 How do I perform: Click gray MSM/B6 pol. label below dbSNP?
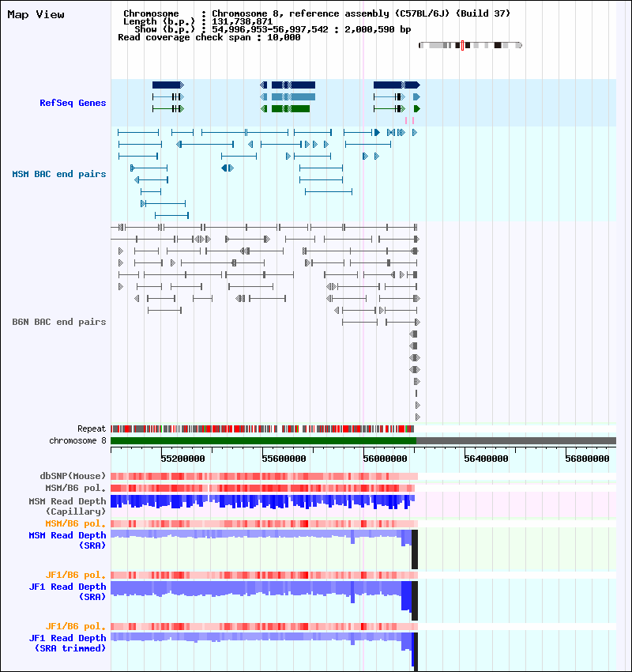[76, 488]
